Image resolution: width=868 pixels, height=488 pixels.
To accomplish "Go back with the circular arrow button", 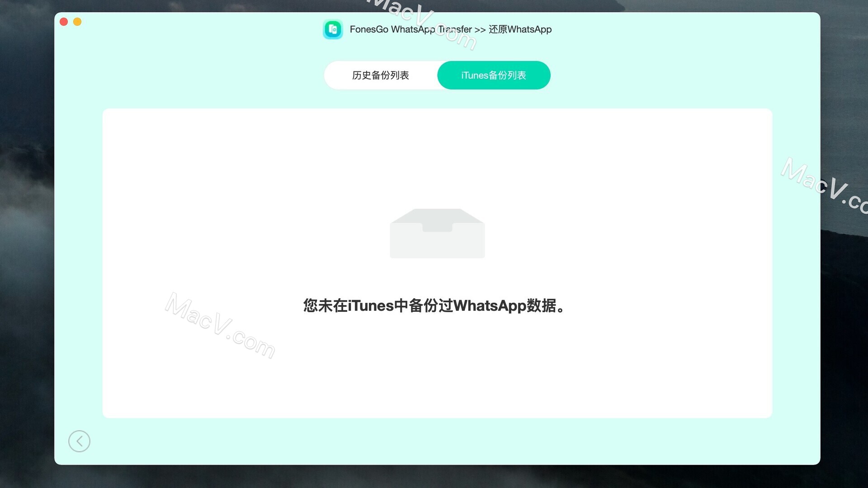I will [79, 441].
